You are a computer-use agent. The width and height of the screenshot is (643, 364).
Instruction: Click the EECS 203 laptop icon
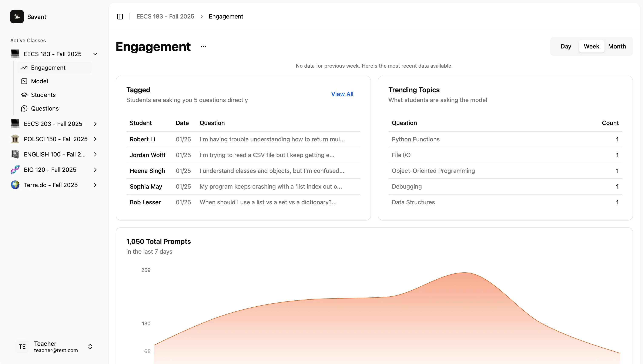point(15,124)
